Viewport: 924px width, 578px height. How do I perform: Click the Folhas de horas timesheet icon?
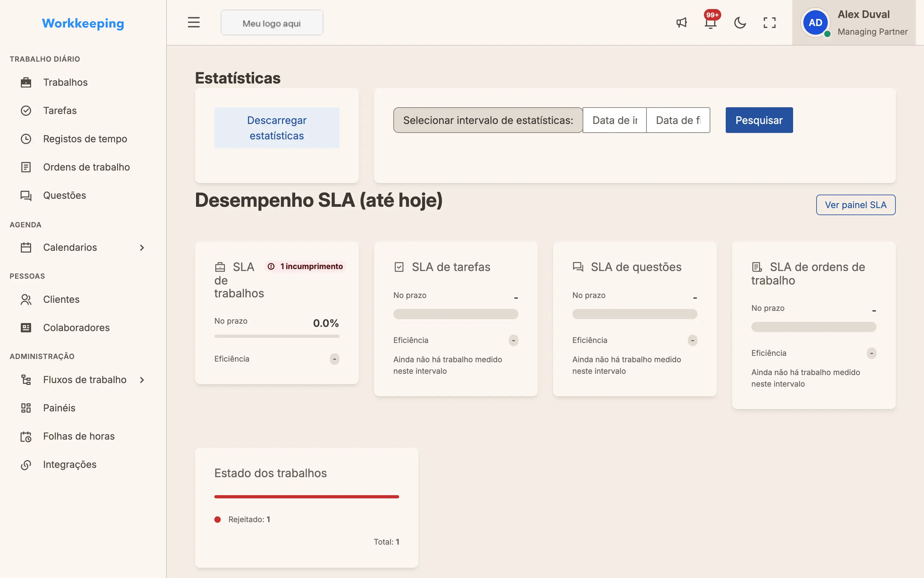26,436
